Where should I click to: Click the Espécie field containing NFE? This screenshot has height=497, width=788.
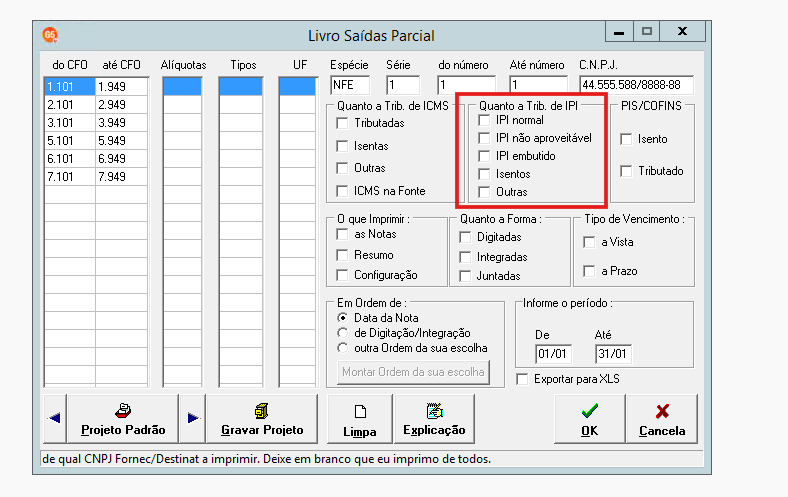350,85
